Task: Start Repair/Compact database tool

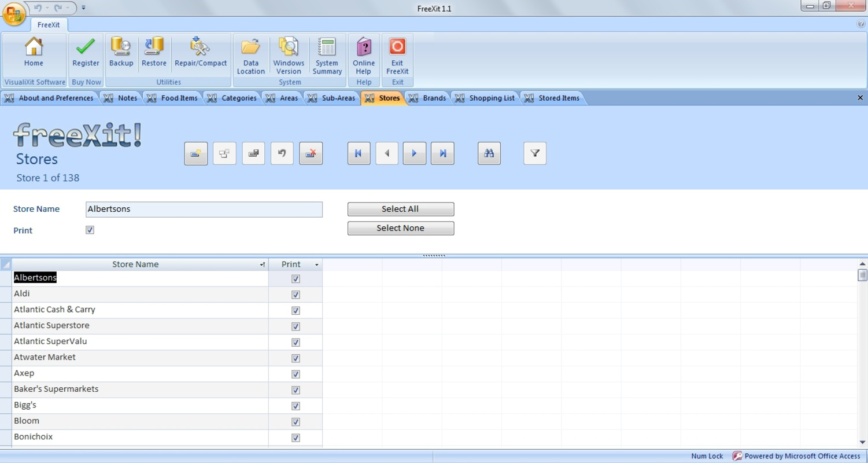Action: pyautogui.click(x=201, y=53)
